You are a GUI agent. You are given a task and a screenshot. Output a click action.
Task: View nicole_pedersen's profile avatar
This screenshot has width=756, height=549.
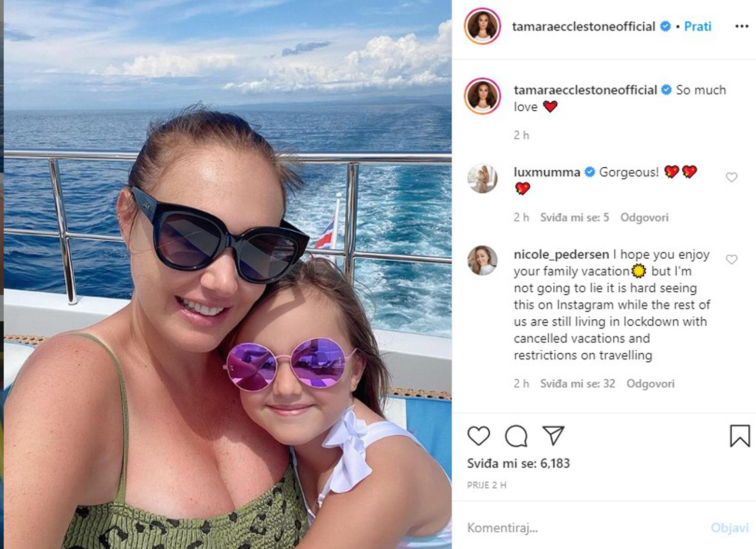click(483, 260)
